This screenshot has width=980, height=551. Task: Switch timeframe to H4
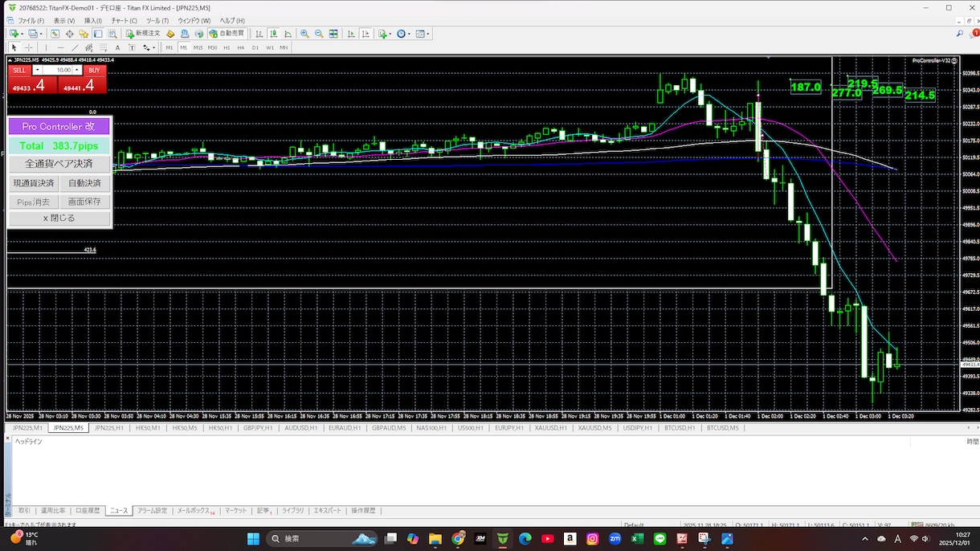click(x=241, y=47)
